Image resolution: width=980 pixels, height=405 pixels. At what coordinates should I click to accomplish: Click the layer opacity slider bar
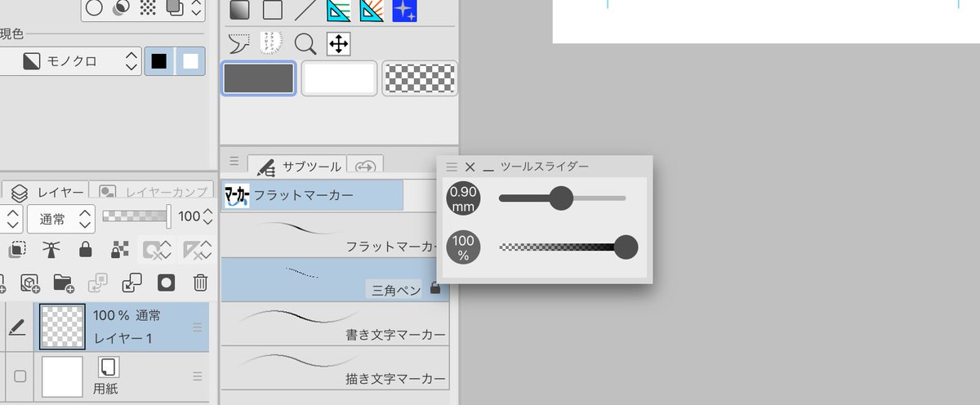[x=136, y=216]
